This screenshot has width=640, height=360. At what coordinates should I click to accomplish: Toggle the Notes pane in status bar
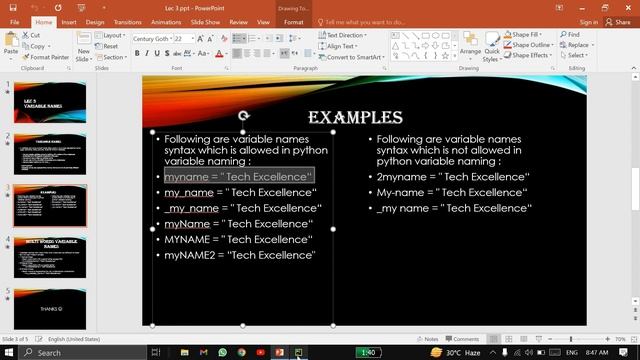click(x=427, y=339)
